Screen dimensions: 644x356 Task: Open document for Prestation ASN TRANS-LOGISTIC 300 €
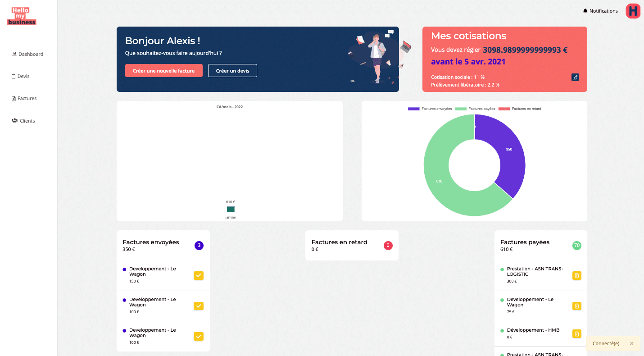[x=576, y=275]
